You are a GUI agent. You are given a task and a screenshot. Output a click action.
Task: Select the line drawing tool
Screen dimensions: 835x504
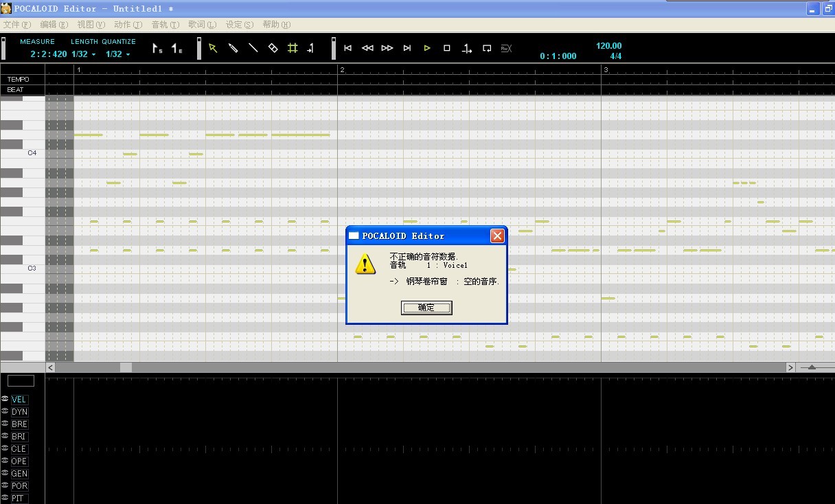point(253,48)
